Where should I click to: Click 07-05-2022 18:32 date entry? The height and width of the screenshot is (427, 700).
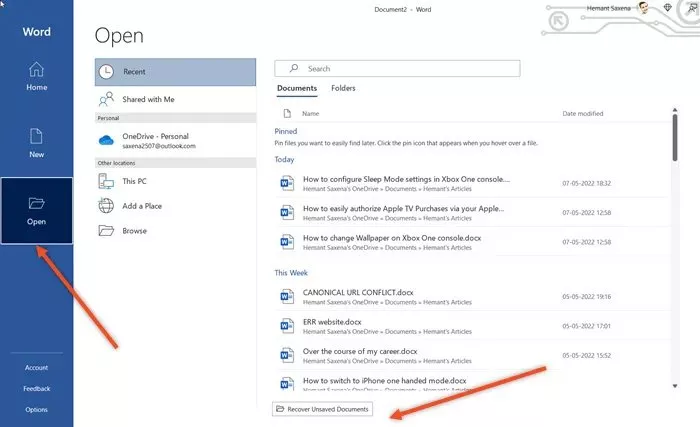(x=587, y=183)
